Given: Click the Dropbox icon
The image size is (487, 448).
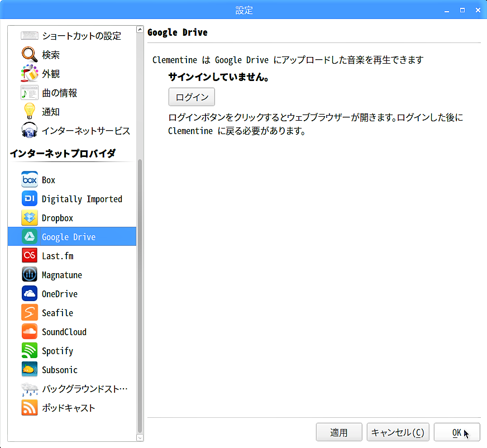Looking at the screenshot, I should [x=30, y=217].
